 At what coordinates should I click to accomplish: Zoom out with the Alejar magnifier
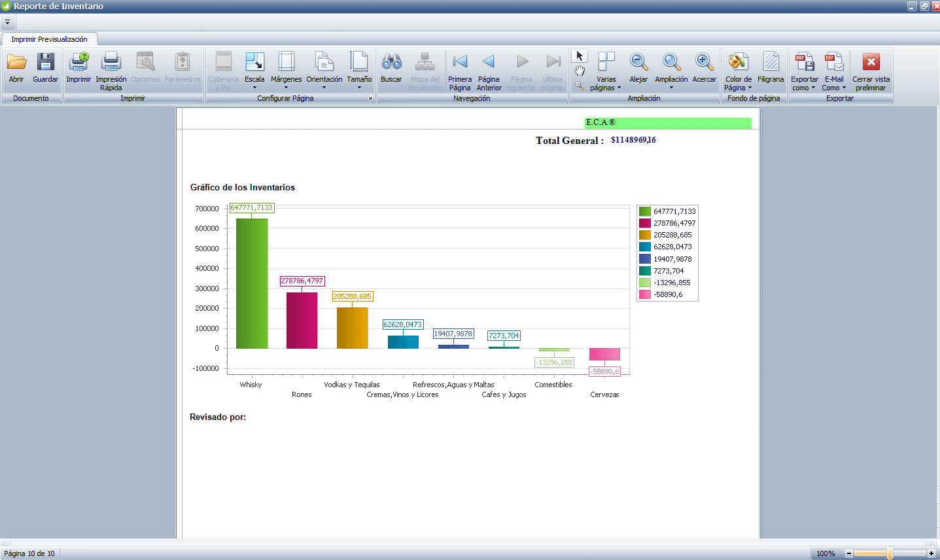coord(638,69)
